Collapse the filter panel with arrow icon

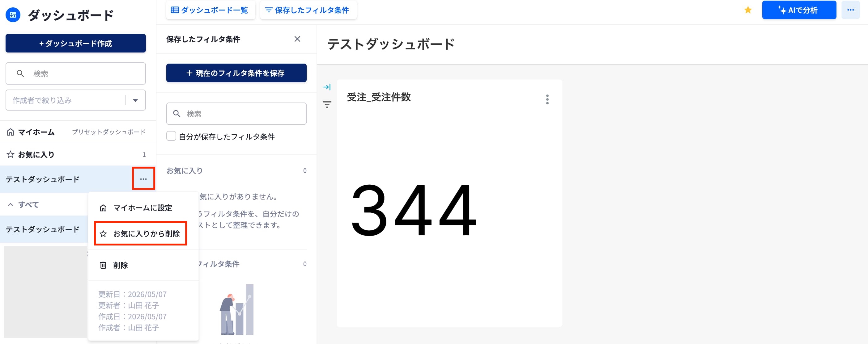click(327, 87)
